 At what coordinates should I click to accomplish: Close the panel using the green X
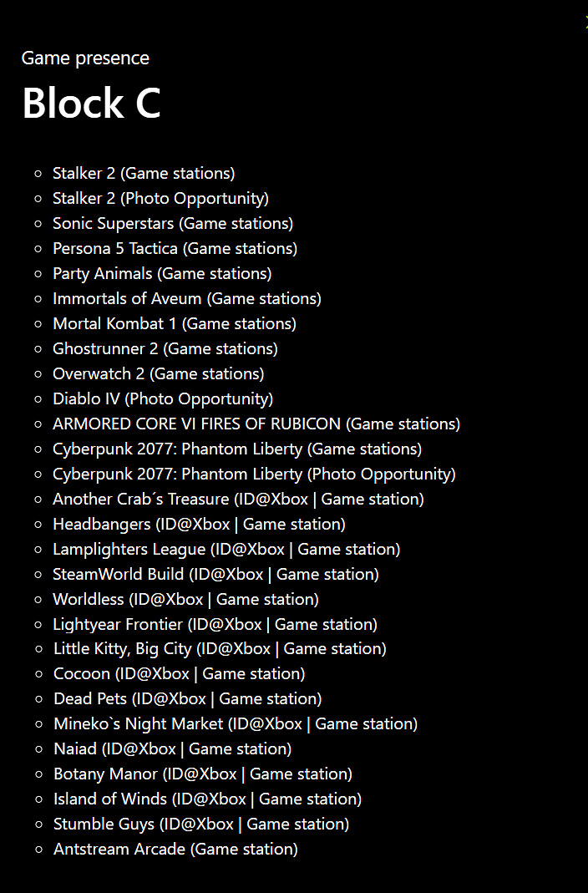585,23
